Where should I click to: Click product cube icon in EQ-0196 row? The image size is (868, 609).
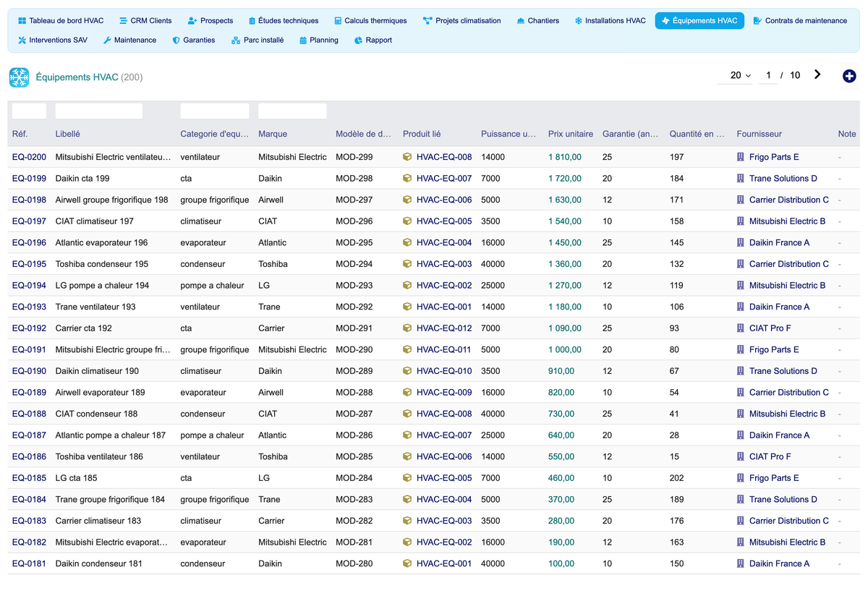coord(407,243)
